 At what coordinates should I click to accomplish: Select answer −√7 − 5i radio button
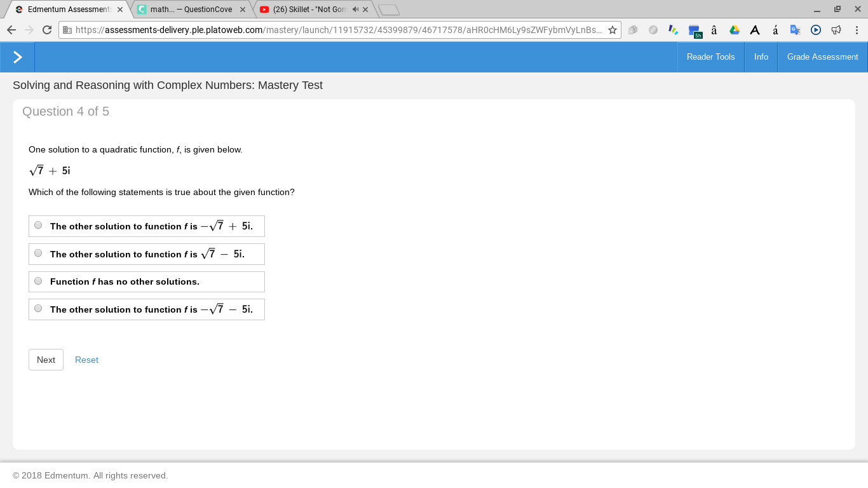point(38,308)
